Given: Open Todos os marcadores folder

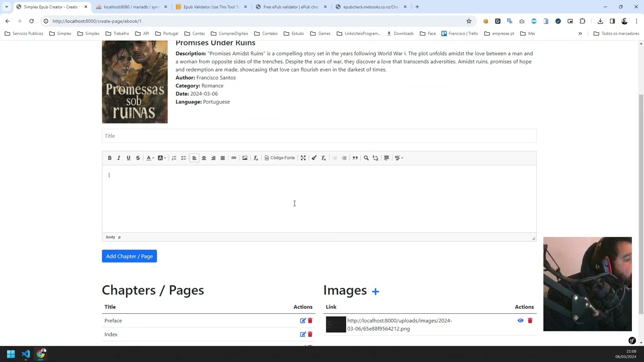Looking at the screenshot, I should [x=616, y=34].
